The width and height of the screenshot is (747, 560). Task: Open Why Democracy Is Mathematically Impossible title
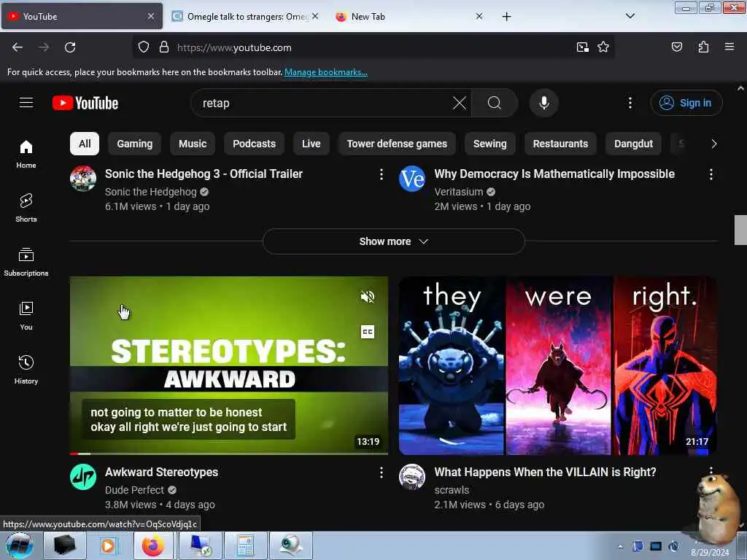(554, 174)
